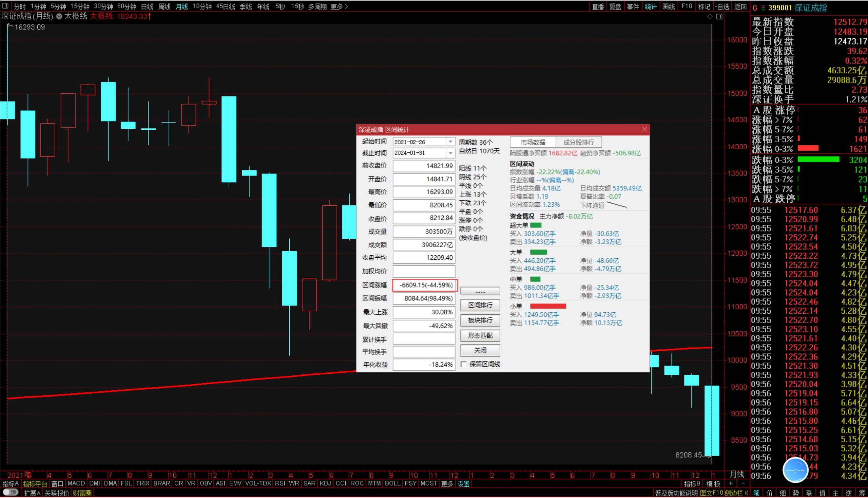This screenshot has width=868, height=498.
Task: Click the red 小单 bar indicator
Action: [x=547, y=306]
